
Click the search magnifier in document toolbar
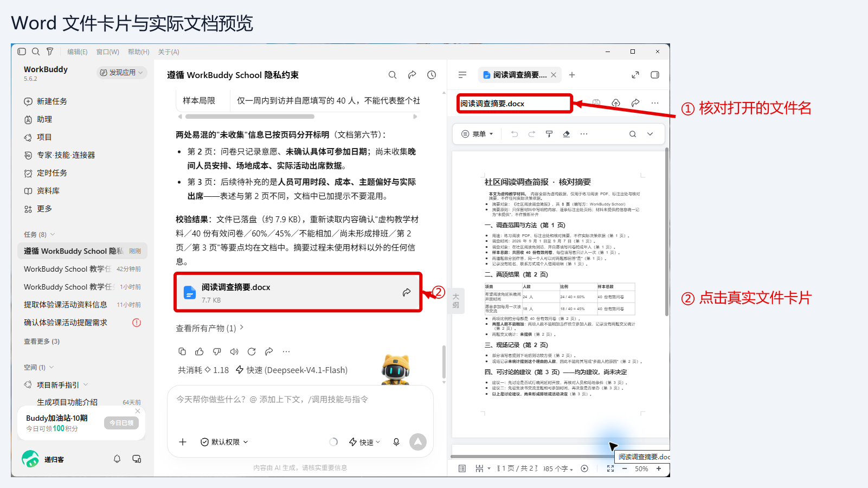(x=633, y=134)
